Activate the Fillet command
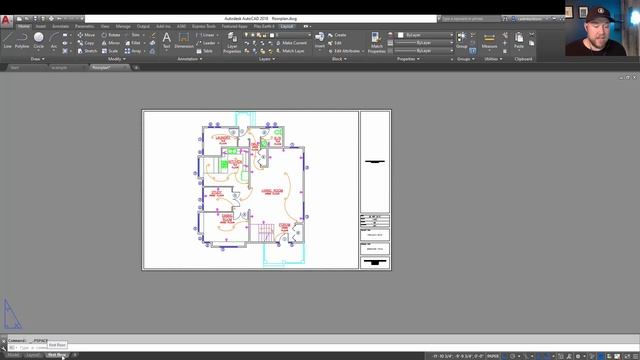This screenshot has height=360, width=640. tap(133, 43)
